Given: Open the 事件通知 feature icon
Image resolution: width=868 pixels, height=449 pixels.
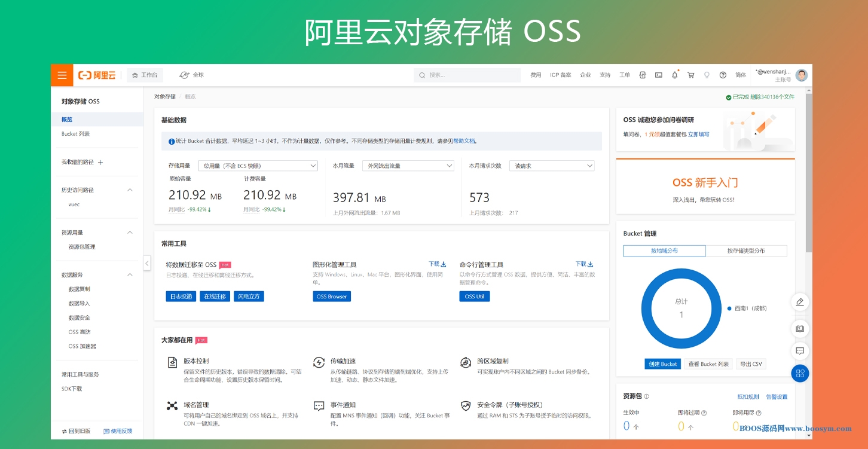Looking at the screenshot, I should [x=319, y=406].
